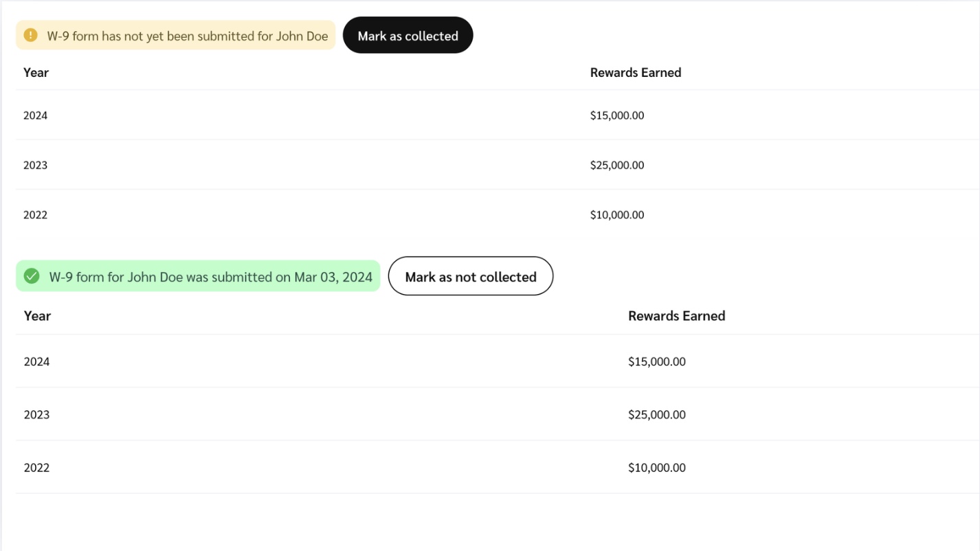980x551 pixels.
Task: Click $25,000.00 amount in the not-submitted table
Action: [x=616, y=165]
